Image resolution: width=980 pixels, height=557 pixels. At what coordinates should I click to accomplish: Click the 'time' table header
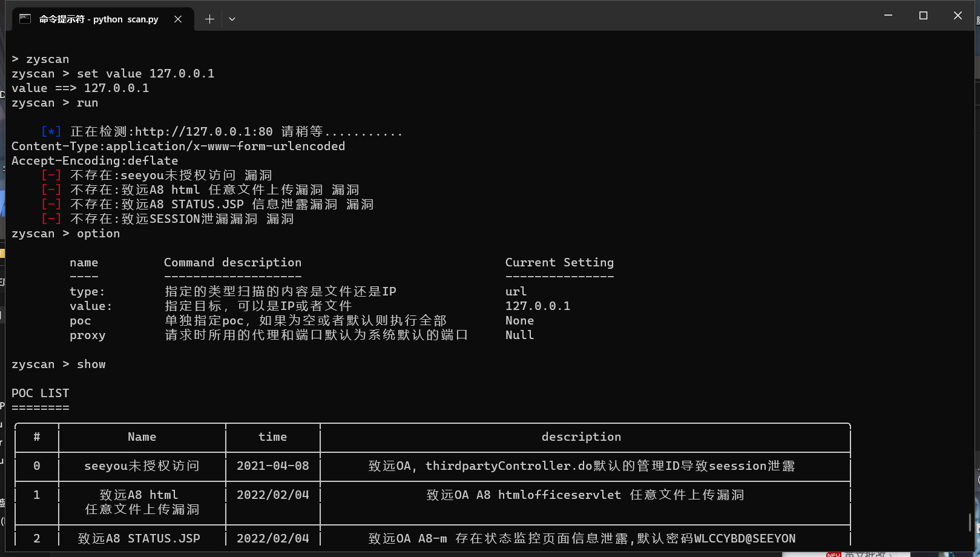pos(272,437)
